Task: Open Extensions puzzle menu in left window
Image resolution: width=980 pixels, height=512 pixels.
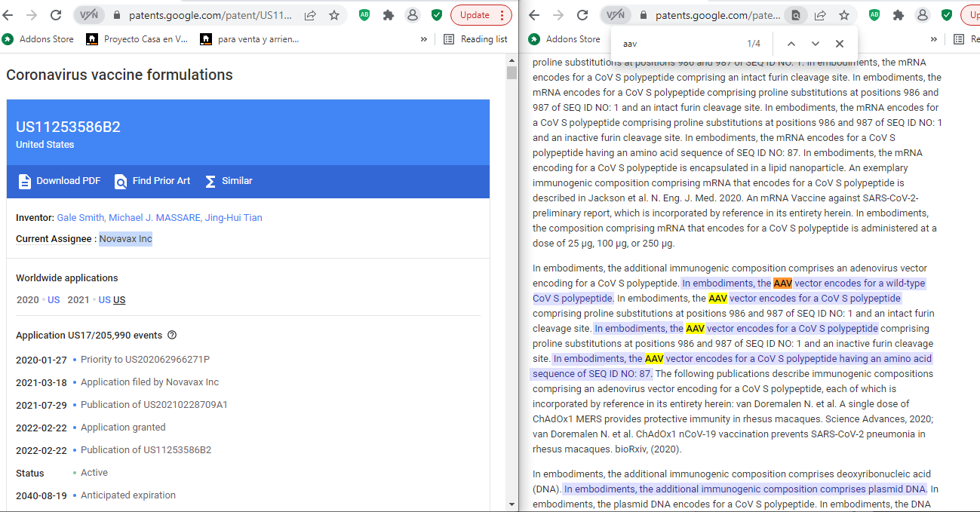Action: (x=389, y=15)
